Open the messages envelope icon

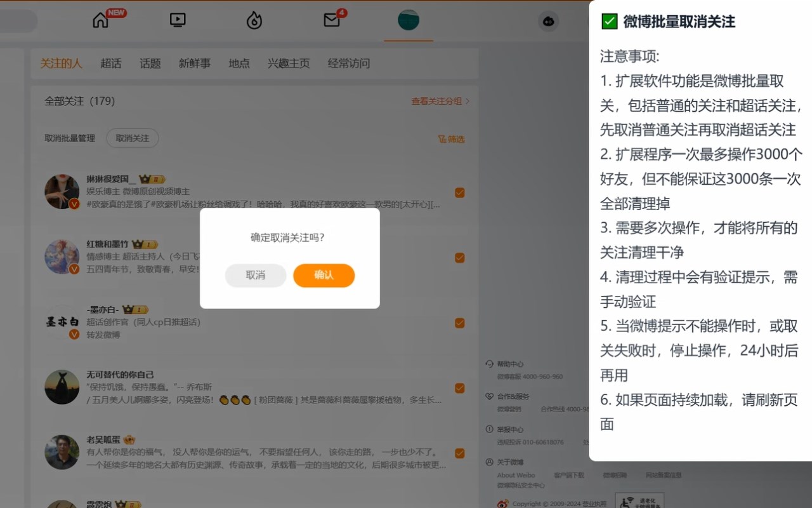click(x=332, y=20)
